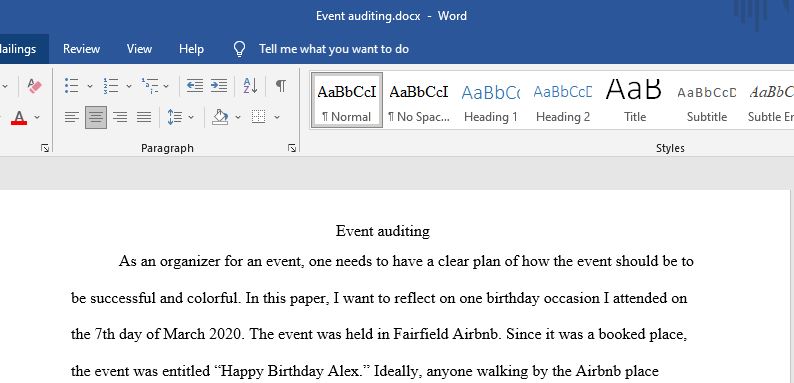Open borders dropdown arrow
This screenshot has width=794, height=383.
276,118
